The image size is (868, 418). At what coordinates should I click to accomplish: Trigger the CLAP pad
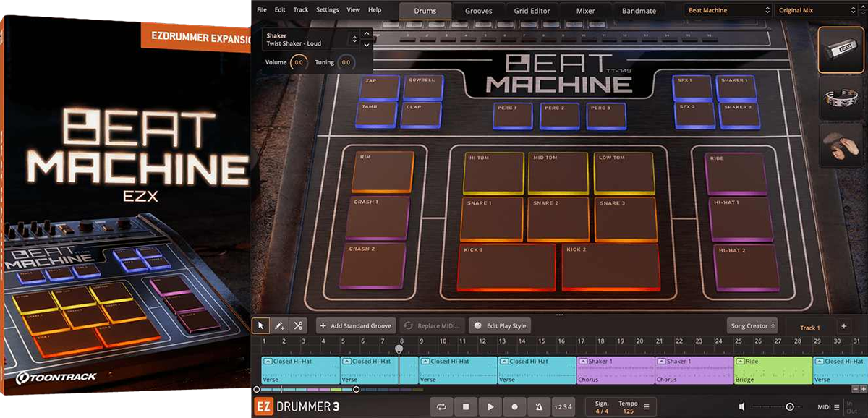coord(422,115)
